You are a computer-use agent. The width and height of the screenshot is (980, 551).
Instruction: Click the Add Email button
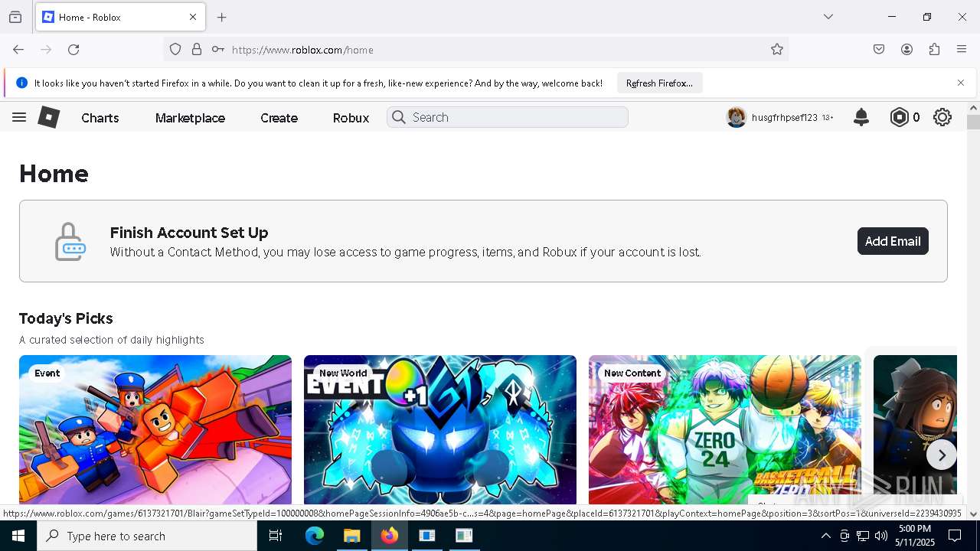tap(893, 241)
